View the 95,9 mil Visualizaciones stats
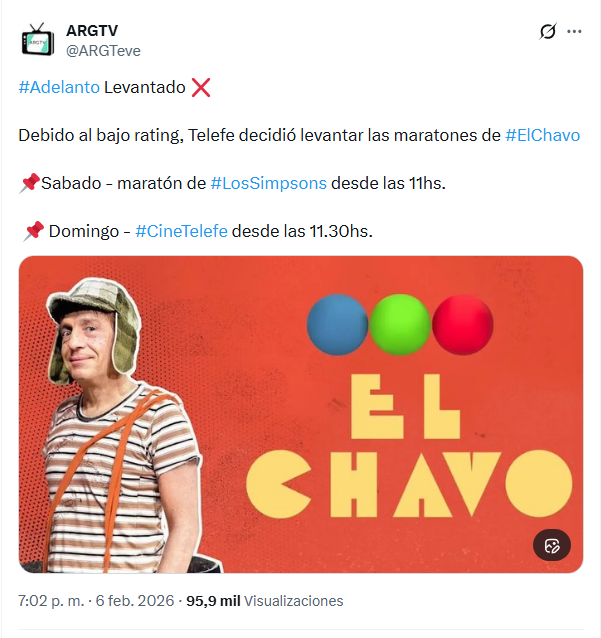Screen dimensions: 601x638 [264, 601]
